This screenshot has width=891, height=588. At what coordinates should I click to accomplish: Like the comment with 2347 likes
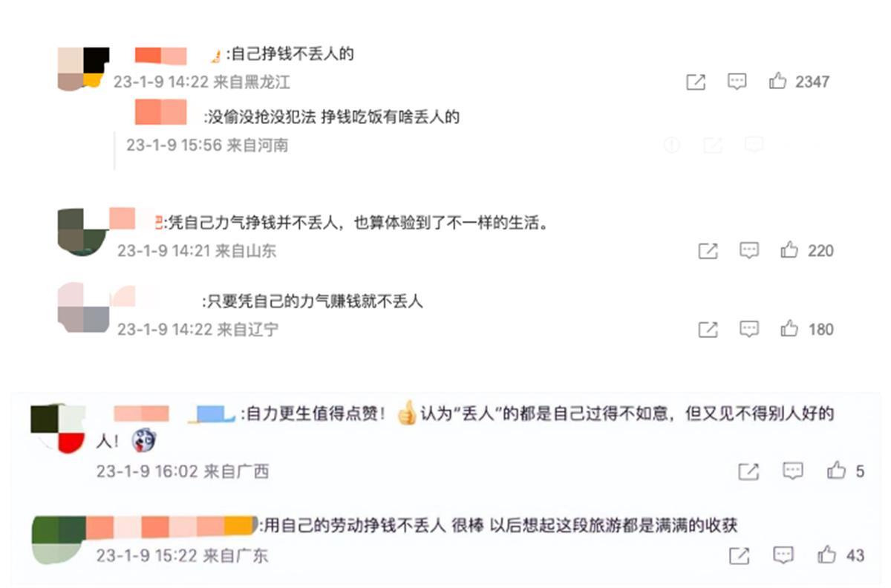777,81
